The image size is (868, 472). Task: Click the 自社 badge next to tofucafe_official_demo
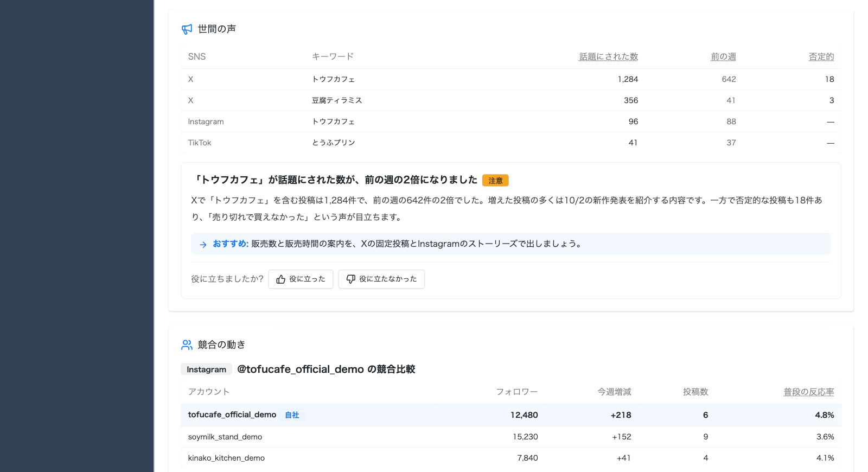292,415
